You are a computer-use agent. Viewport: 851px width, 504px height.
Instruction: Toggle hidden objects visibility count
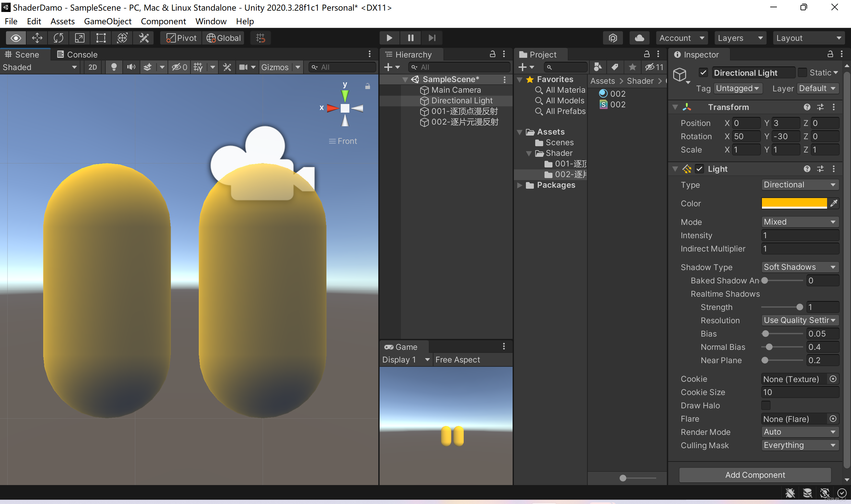click(x=180, y=67)
